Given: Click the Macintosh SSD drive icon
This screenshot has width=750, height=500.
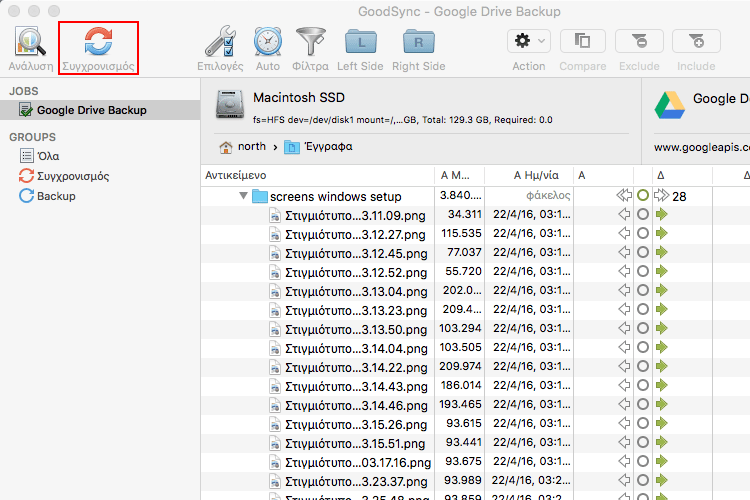Looking at the screenshot, I should (x=230, y=104).
